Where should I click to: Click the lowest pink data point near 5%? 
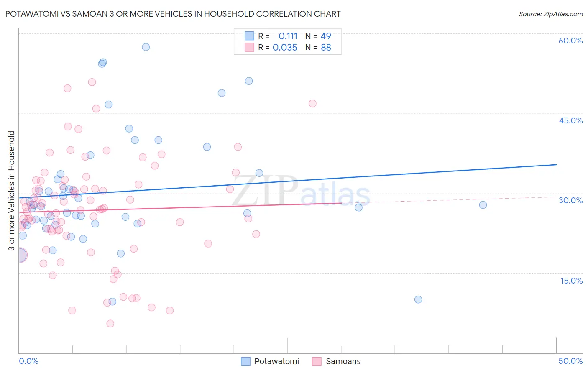coord(110,323)
